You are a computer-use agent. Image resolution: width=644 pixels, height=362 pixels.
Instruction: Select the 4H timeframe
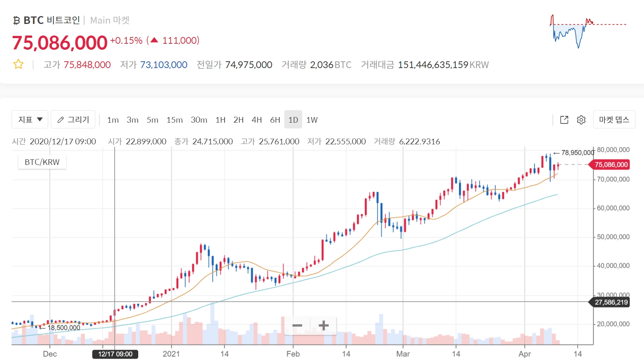(x=257, y=120)
